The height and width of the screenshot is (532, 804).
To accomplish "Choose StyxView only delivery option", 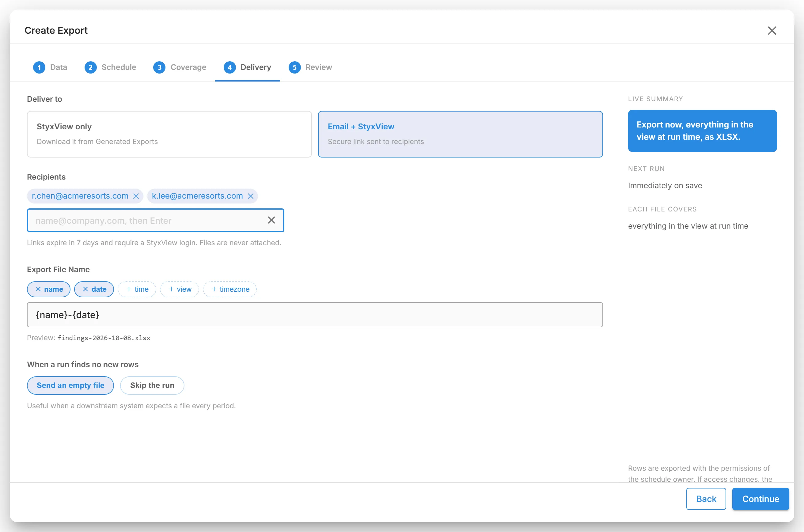I will [169, 134].
